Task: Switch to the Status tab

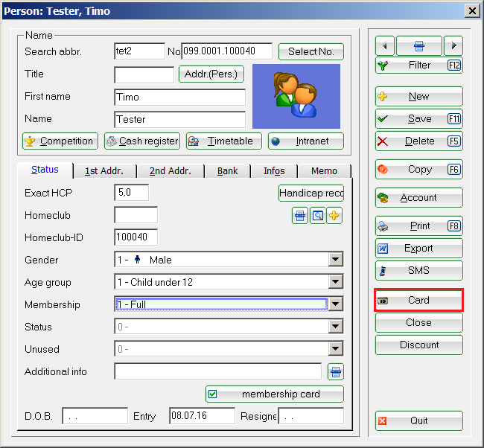Action: (45, 170)
